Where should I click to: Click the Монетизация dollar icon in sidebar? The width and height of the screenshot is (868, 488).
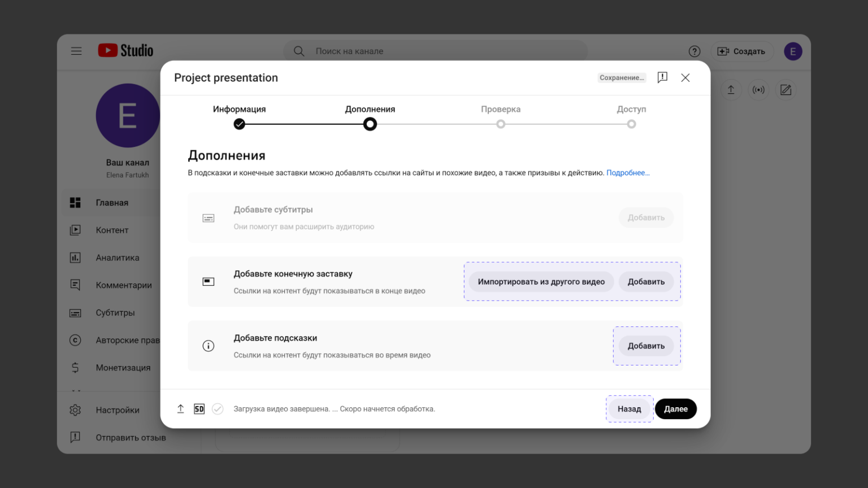pyautogui.click(x=75, y=367)
